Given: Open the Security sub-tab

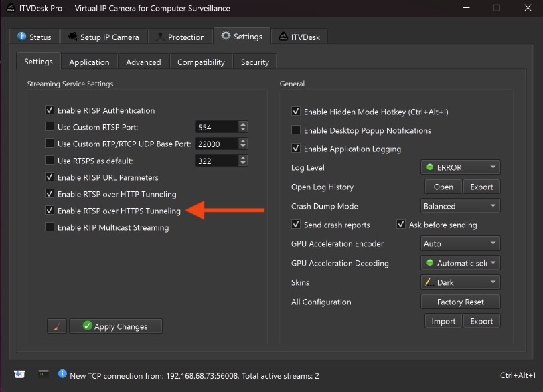Looking at the screenshot, I should (x=255, y=62).
